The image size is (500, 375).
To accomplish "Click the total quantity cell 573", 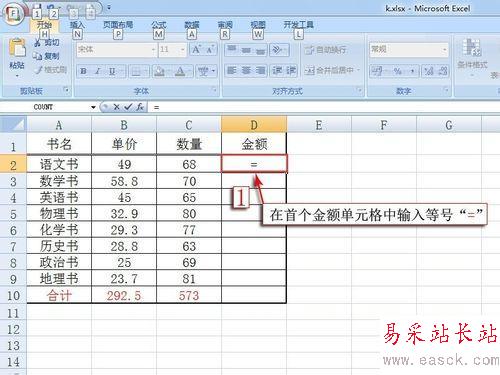I will tap(189, 295).
